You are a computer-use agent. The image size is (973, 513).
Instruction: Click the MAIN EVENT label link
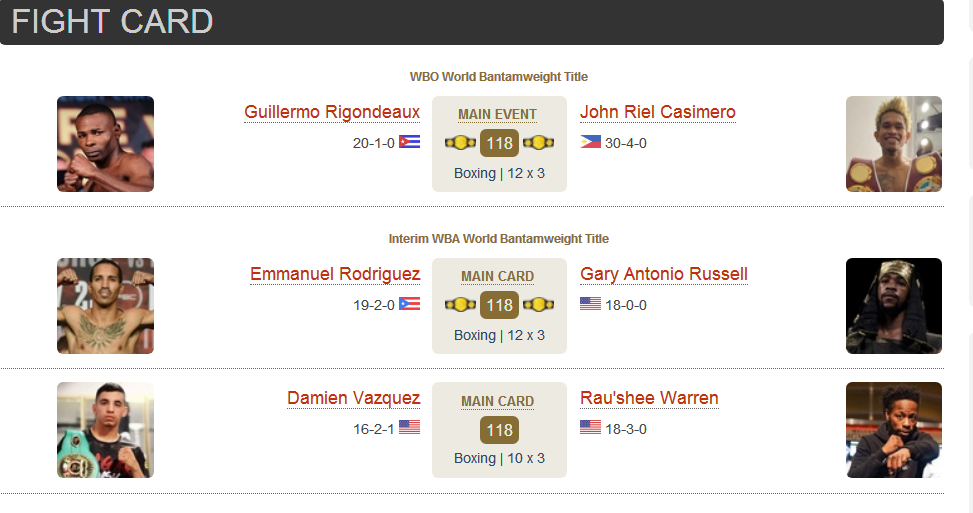(498, 115)
